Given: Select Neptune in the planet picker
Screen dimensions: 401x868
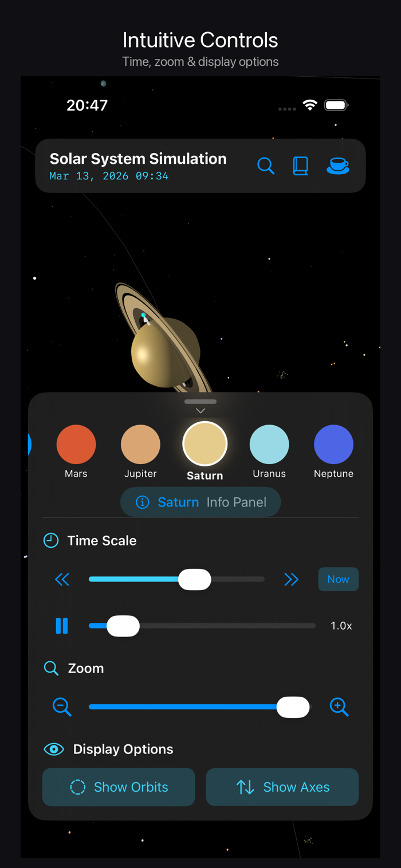Looking at the screenshot, I should 334,445.
